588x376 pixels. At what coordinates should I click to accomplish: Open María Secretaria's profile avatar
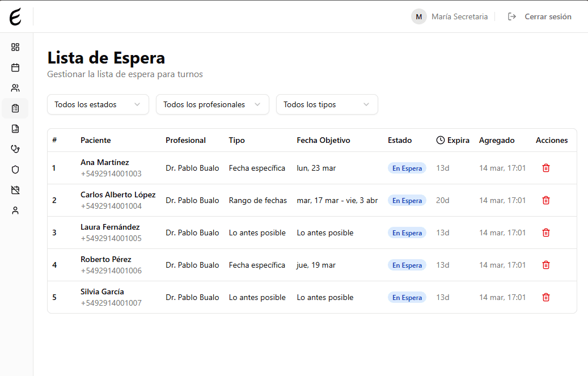418,16
